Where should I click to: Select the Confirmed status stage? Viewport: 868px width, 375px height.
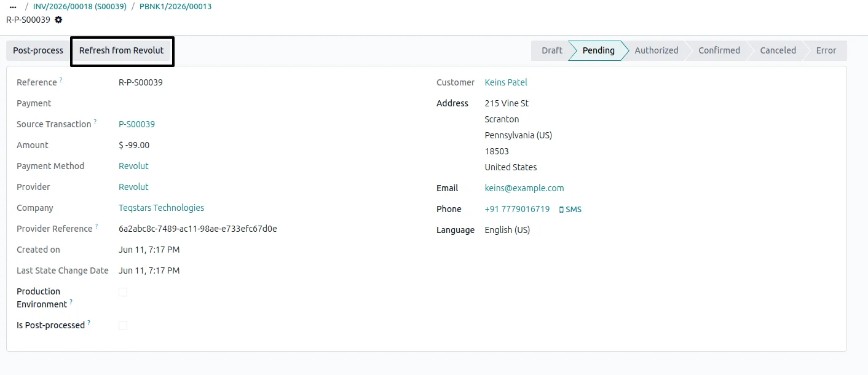[719, 50]
